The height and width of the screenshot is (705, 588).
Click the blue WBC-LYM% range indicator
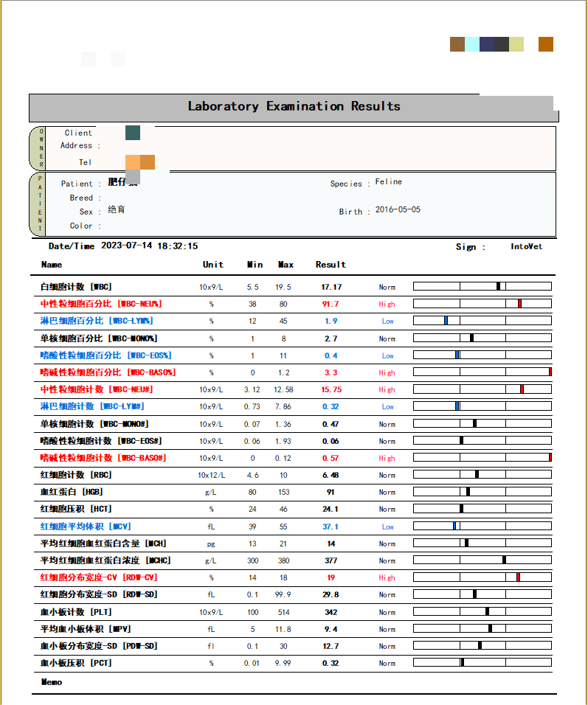446,321
